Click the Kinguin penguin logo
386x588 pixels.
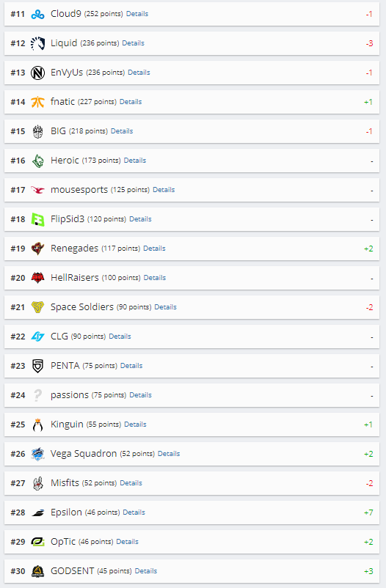[x=37, y=425]
